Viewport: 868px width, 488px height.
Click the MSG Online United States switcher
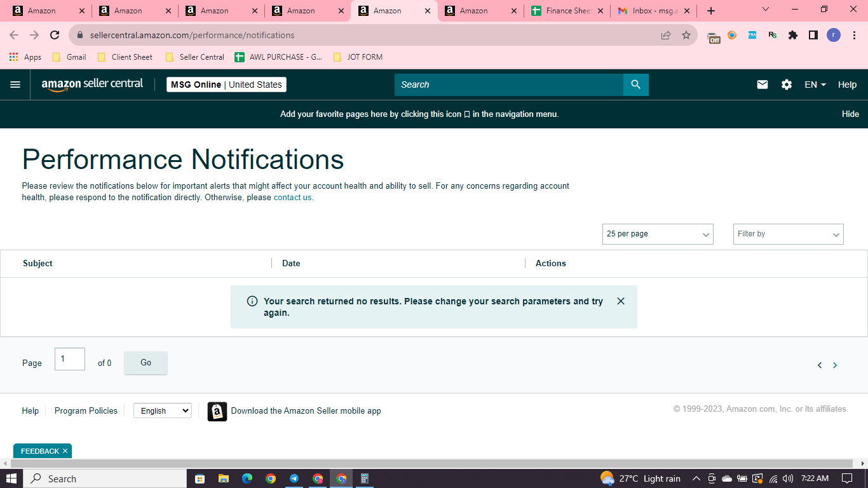tap(226, 85)
